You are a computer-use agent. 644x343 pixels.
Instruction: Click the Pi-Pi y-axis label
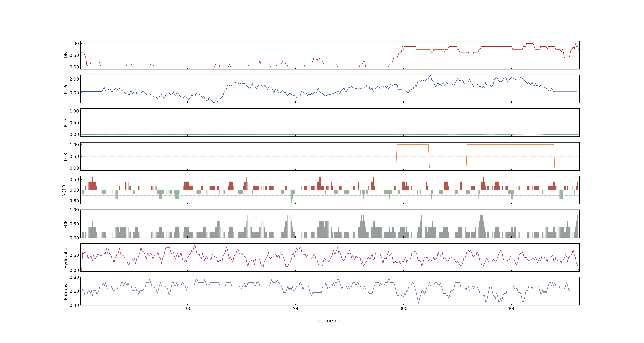click(x=66, y=89)
